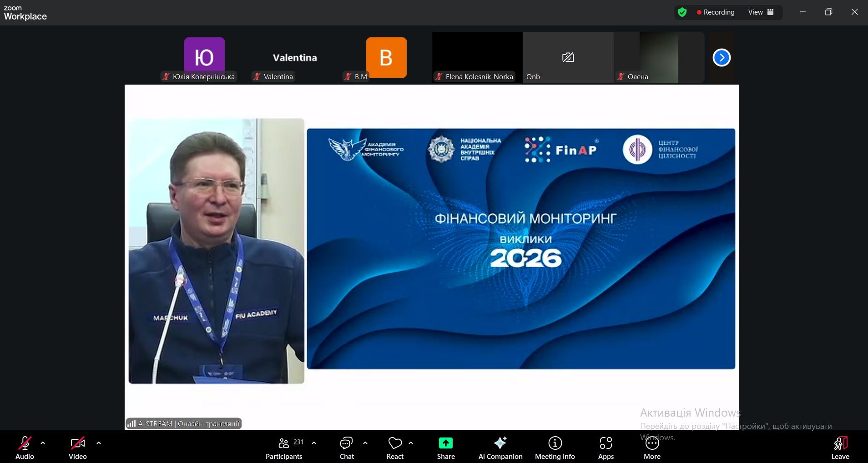The height and width of the screenshot is (463, 868).
Task: Click the green encryption shield icon
Action: click(682, 12)
